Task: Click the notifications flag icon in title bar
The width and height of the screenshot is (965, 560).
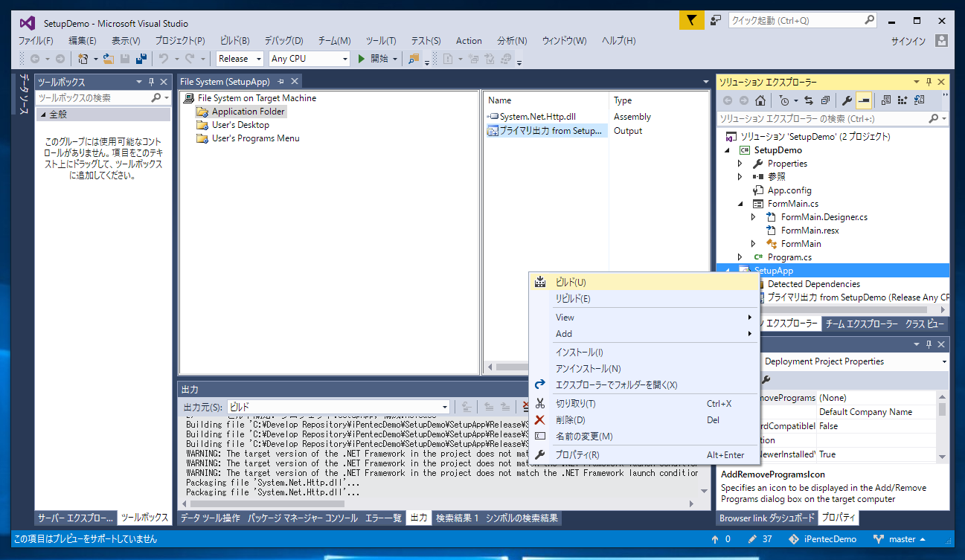Action: [x=691, y=21]
